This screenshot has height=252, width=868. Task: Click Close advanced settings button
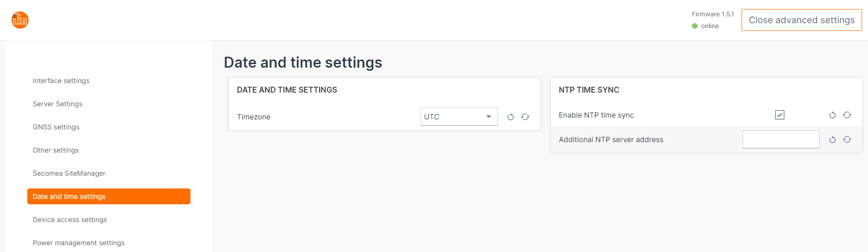tap(802, 20)
